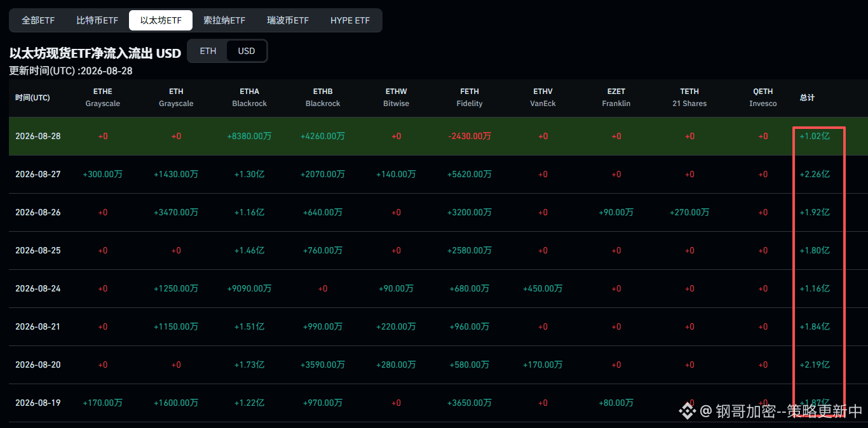Image resolution: width=868 pixels, height=428 pixels.
Task: Click the +760.00万 ETHB value
Action: [x=323, y=250]
